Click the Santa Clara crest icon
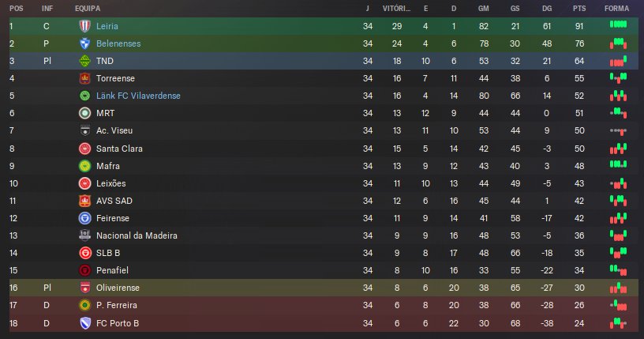Image resolution: width=644 pixels, height=339 pixels. point(84,149)
